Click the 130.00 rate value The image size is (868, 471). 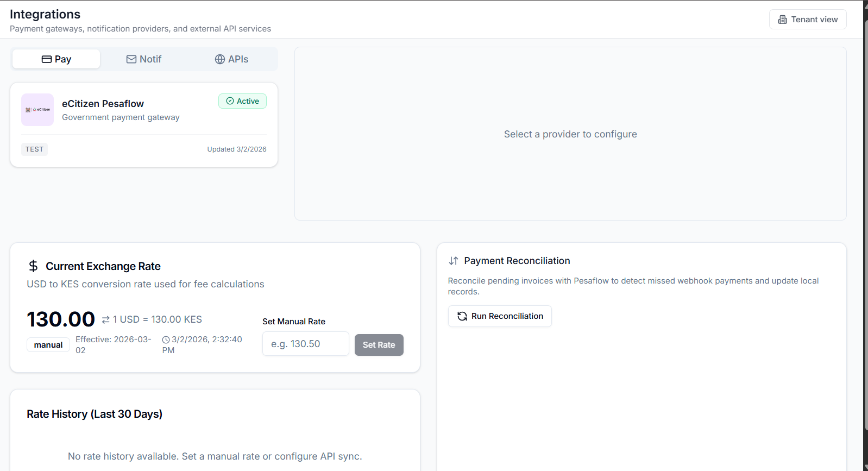[61, 319]
